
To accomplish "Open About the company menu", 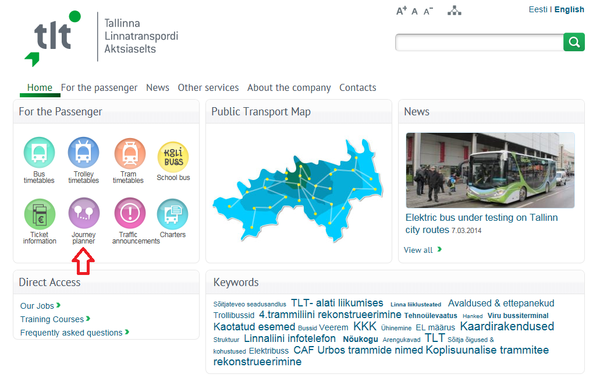I will pos(289,88).
